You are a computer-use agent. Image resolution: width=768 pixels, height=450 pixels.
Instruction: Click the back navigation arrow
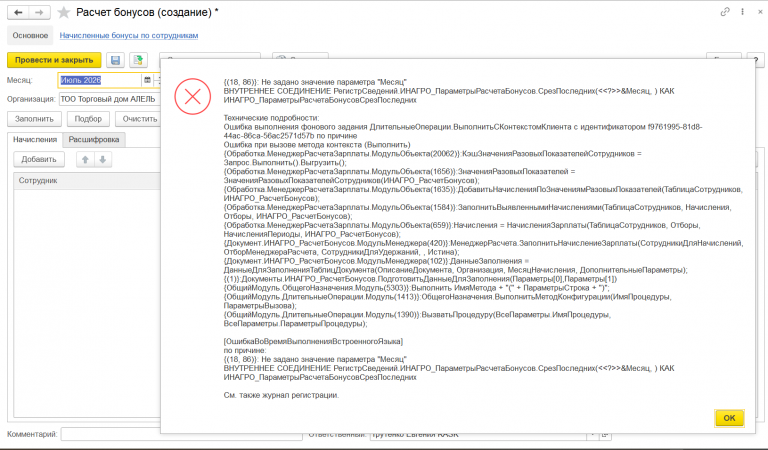tap(18, 12)
